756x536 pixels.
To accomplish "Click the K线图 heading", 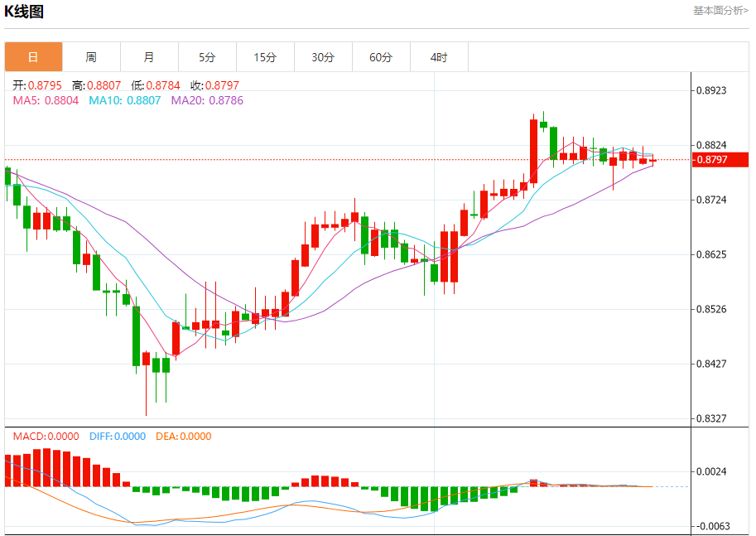I will pyautogui.click(x=24, y=11).
